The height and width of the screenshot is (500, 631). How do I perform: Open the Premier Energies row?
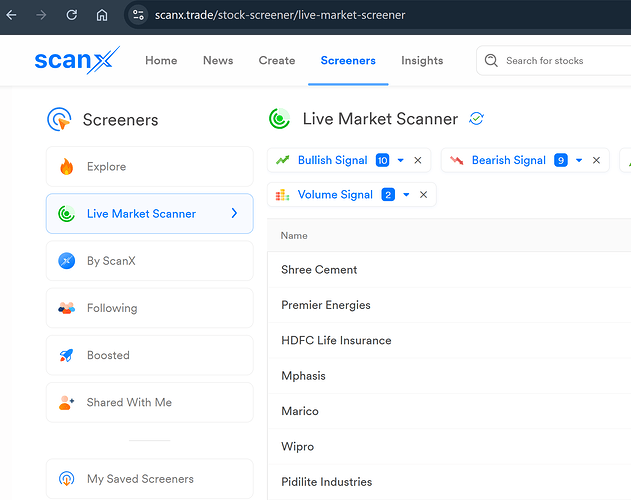pos(449,305)
